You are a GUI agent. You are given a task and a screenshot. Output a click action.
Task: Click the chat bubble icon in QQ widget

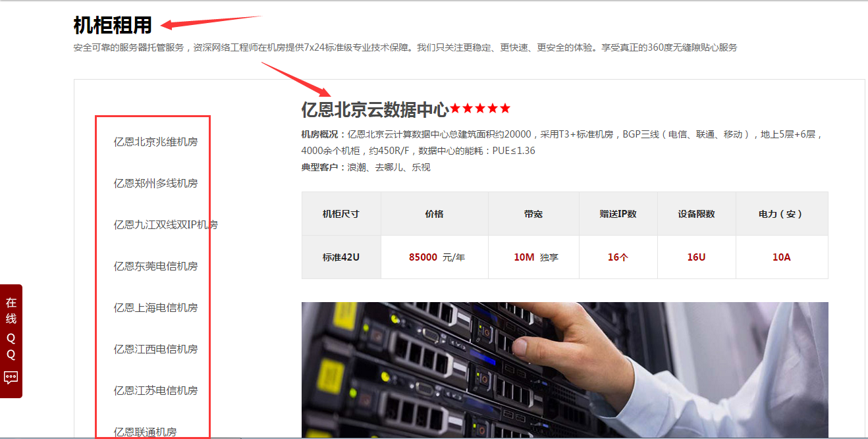[x=11, y=378]
